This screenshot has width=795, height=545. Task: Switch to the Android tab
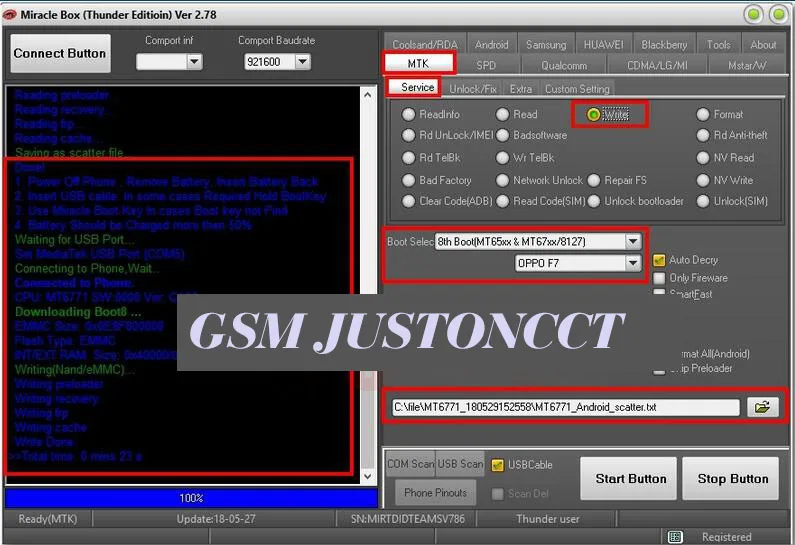[x=491, y=45]
